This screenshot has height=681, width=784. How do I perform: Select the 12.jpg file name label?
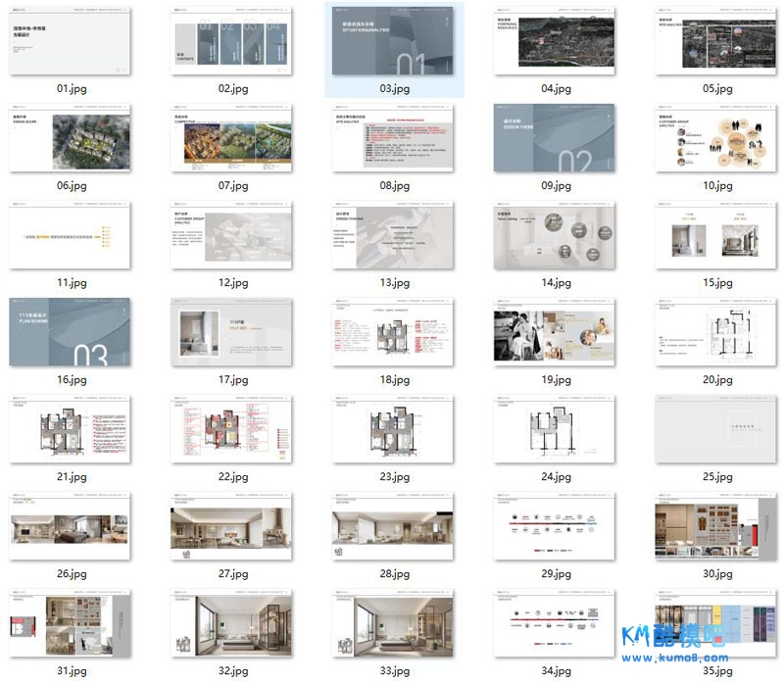pyautogui.click(x=232, y=283)
